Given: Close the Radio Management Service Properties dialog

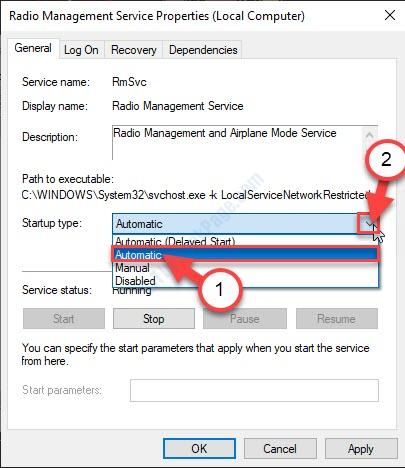Looking at the screenshot, I should (x=390, y=16).
